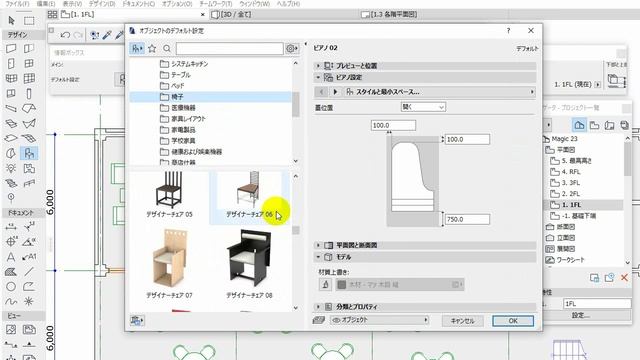Viewport: 640px width, 360px height.
Task: Choose the Dimension tool in Document toolbox
Action: tap(11, 227)
